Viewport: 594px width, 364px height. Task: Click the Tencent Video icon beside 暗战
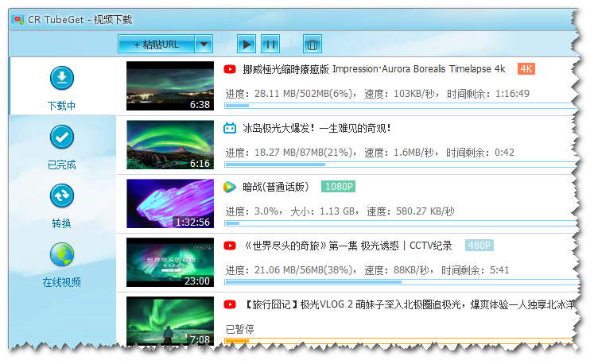pyautogui.click(x=230, y=187)
